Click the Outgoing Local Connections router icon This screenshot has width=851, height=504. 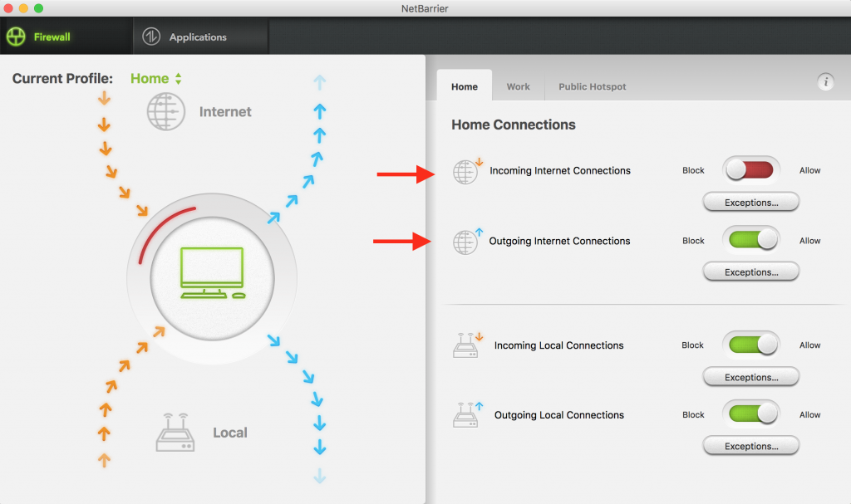465,415
